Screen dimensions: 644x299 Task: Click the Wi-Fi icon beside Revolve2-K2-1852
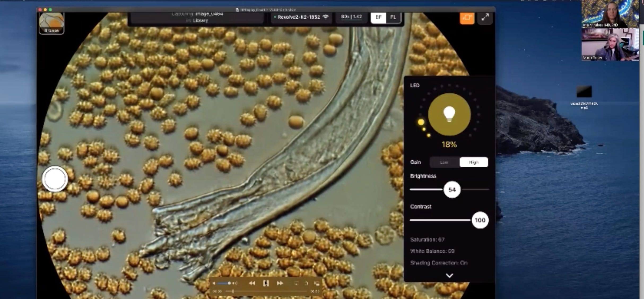pyautogui.click(x=326, y=17)
